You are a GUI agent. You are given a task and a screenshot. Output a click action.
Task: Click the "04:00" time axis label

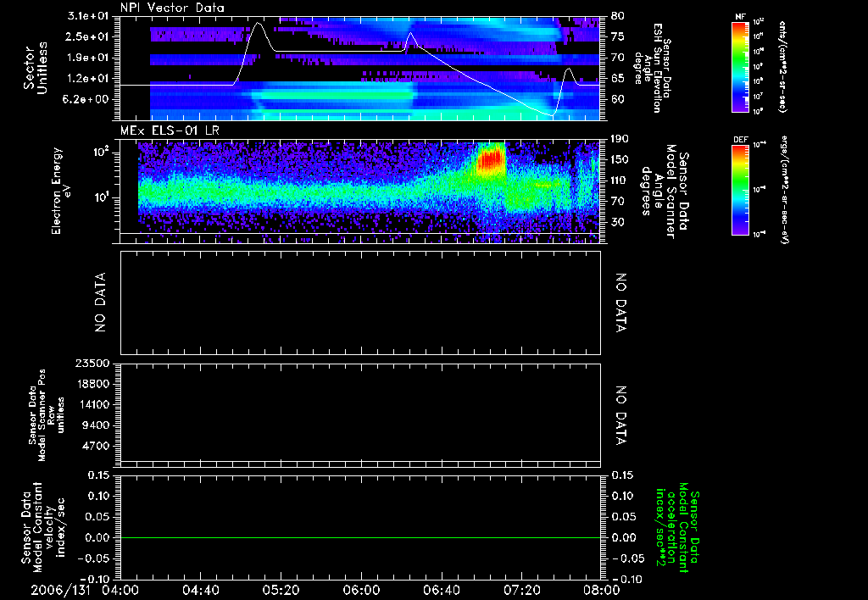tap(120, 590)
